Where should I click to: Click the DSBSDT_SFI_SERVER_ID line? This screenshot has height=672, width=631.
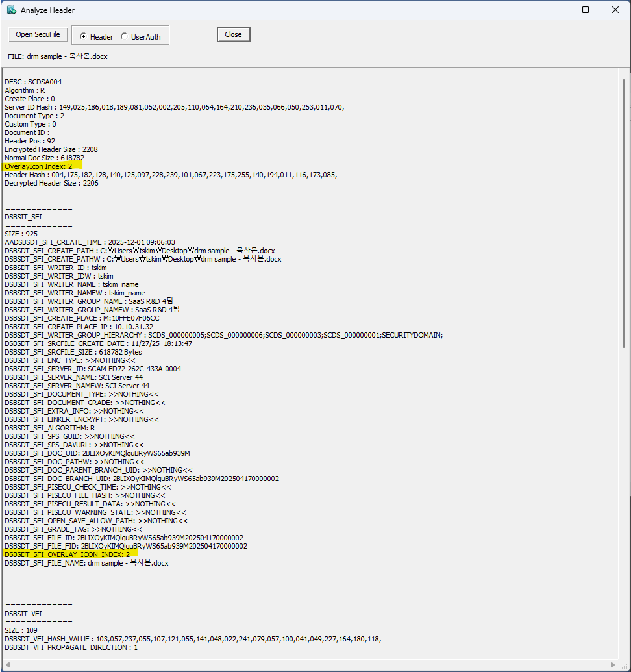(93, 369)
